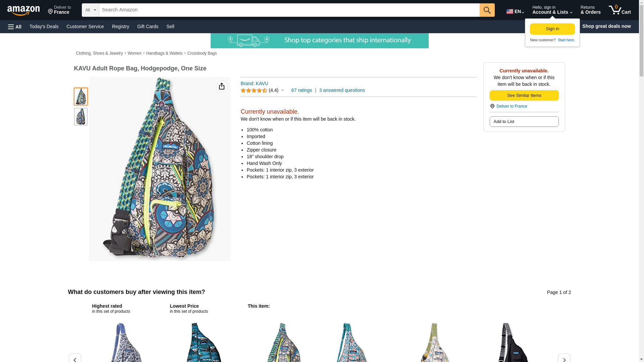Click the star rating icons

click(x=254, y=90)
